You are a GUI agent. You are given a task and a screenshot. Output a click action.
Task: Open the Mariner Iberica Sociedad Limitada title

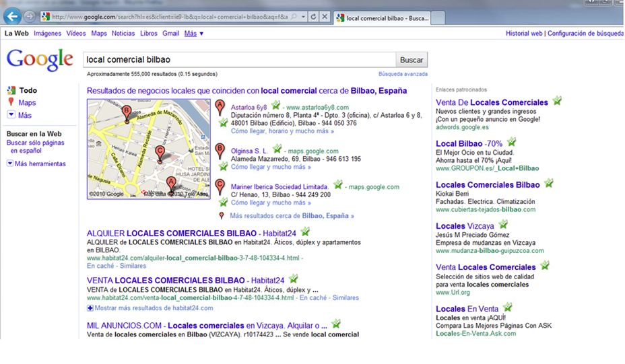[x=279, y=187]
